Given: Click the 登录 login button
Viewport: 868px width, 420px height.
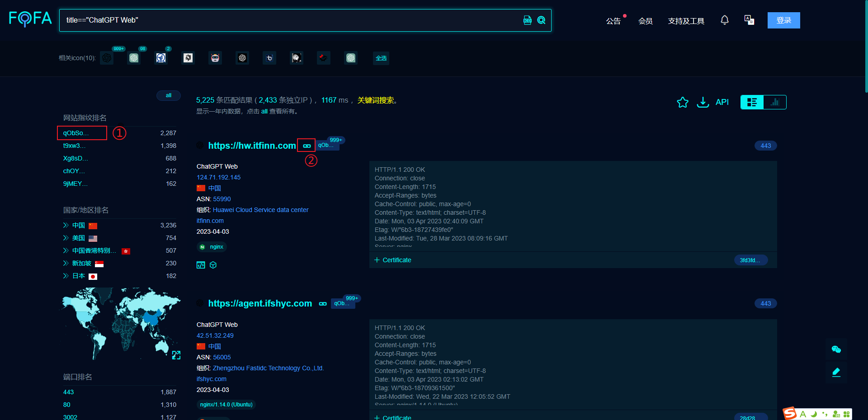Looking at the screenshot, I should [784, 20].
